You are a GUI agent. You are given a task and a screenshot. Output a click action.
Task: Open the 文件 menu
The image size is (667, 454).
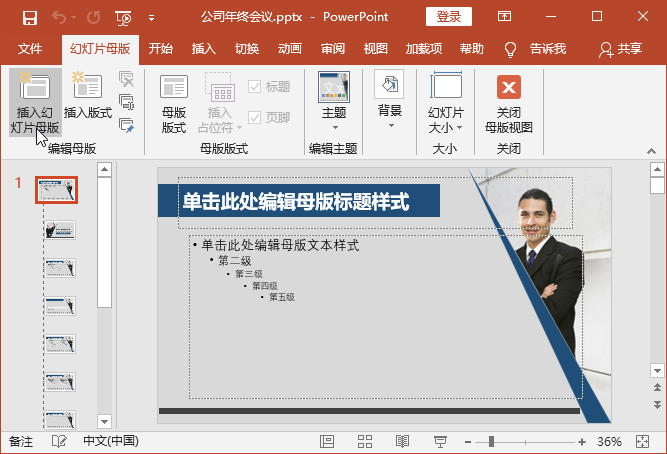tap(30, 49)
